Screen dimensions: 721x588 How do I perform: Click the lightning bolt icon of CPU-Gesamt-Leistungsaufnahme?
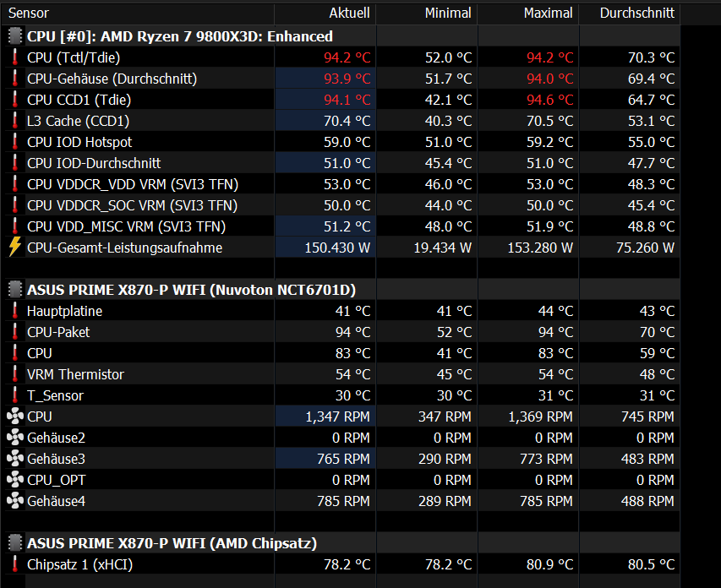point(15,247)
